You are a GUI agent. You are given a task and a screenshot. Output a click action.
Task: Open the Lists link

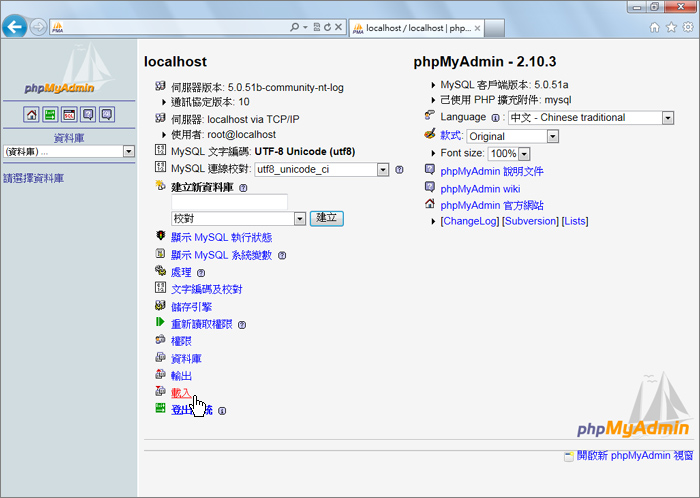click(575, 221)
